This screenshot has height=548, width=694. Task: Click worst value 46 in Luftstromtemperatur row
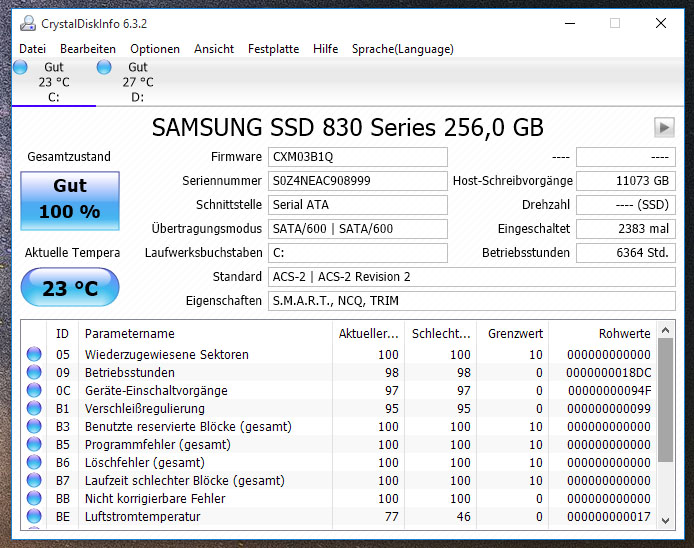(463, 516)
